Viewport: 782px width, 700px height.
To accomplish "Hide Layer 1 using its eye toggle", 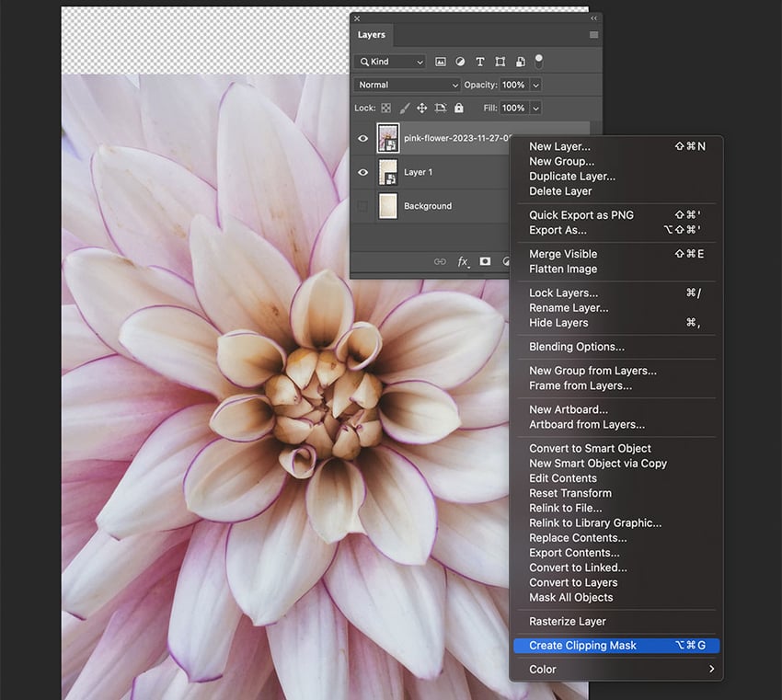I will 362,172.
